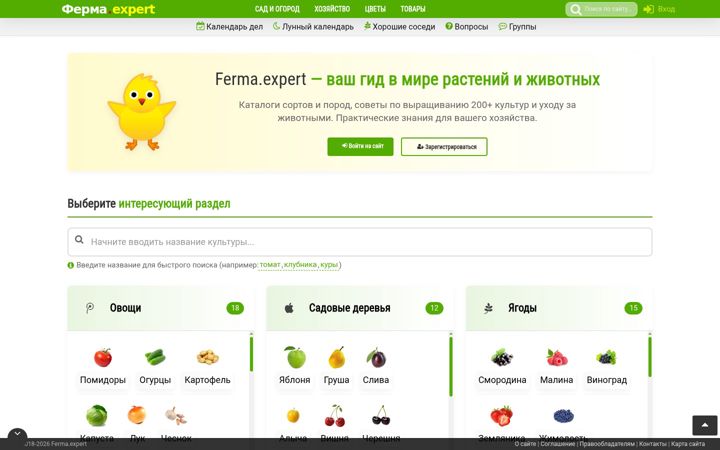Screen dimensions: 720x450
Task: Open the Груша pear icon
Action: (337, 357)
